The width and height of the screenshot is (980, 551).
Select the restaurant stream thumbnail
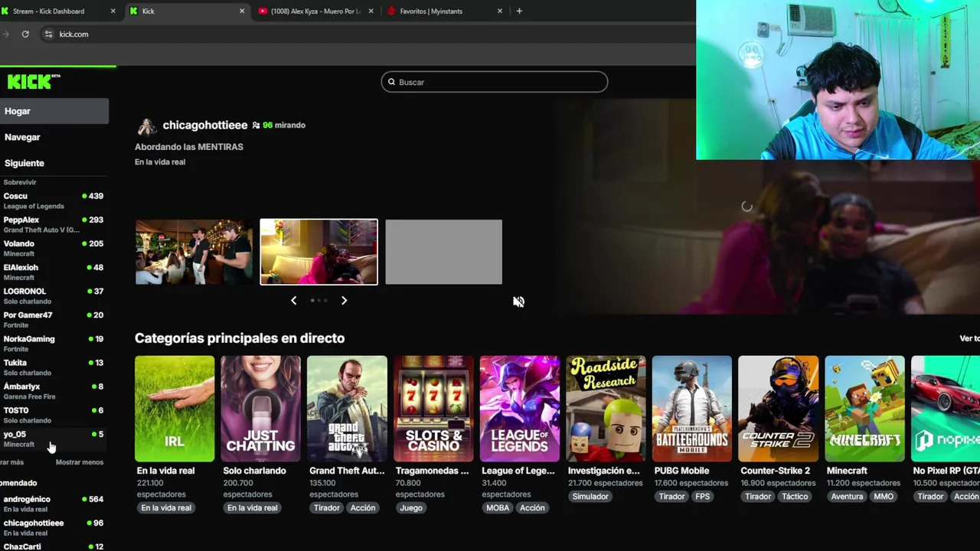tap(194, 252)
